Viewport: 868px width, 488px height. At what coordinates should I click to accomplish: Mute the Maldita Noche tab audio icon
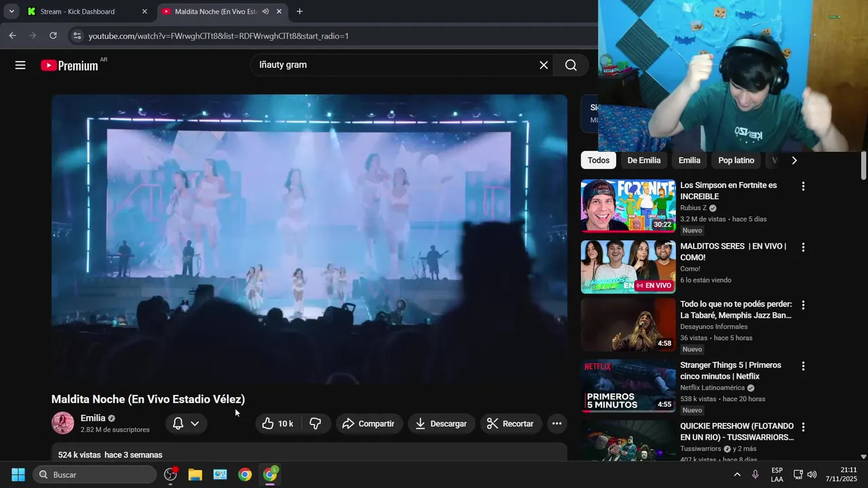(265, 12)
